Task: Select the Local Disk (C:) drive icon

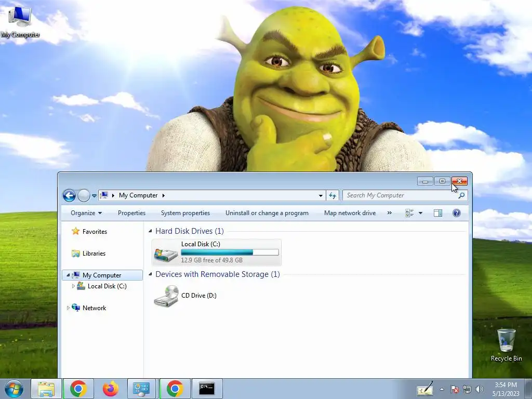Action: pyautogui.click(x=166, y=254)
